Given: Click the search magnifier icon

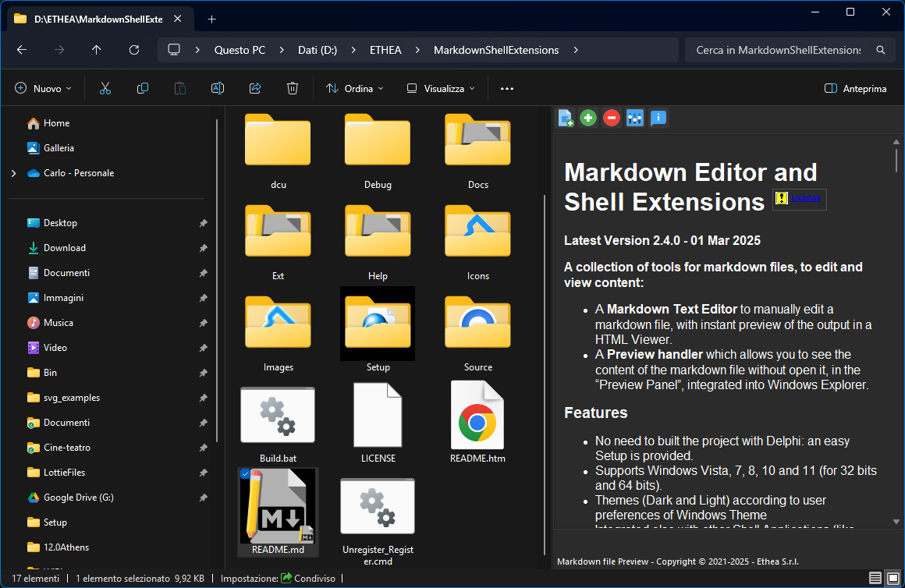Looking at the screenshot, I should [881, 50].
